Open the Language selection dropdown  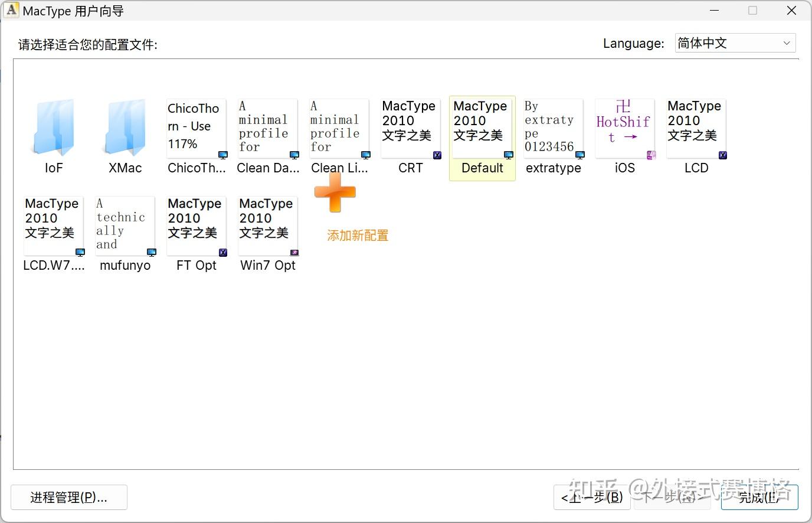735,43
